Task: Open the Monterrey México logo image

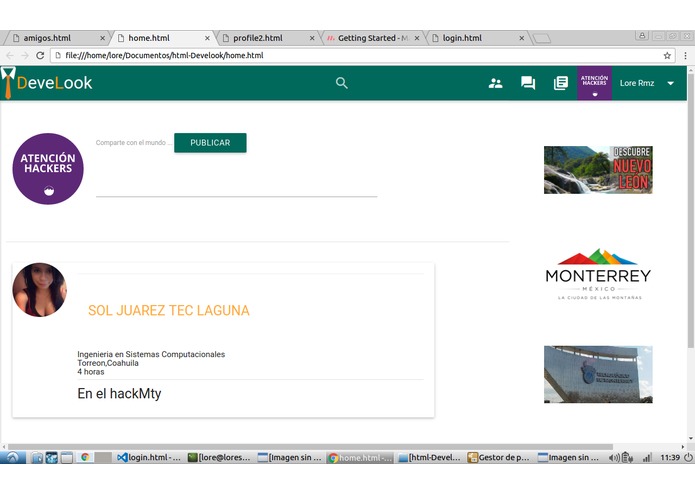Action: click(x=598, y=274)
